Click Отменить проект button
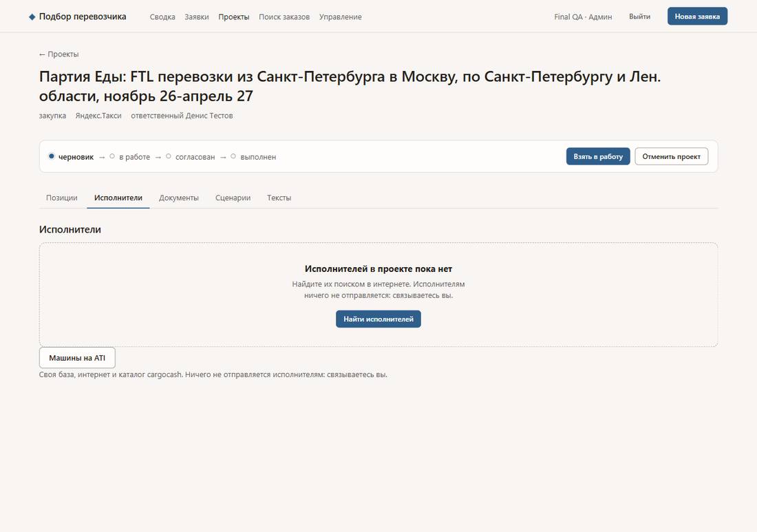This screenshot has height=532, width=757. click(671, 156)
